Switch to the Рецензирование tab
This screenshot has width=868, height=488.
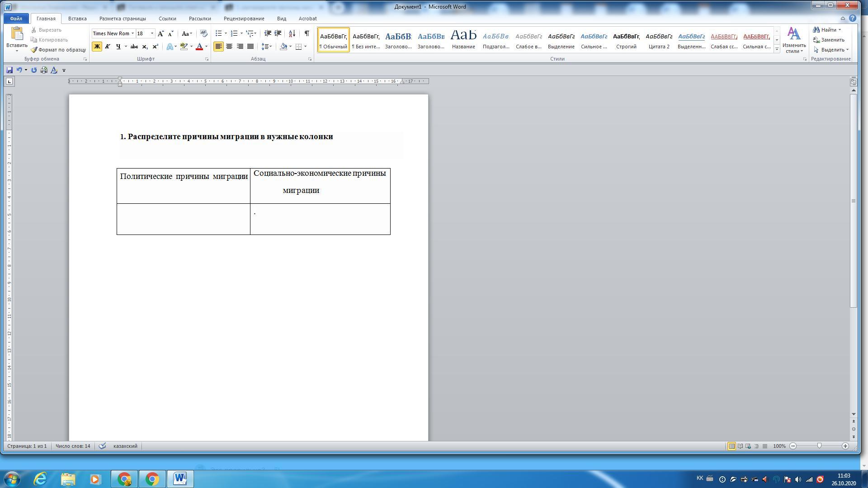[244, 19]
